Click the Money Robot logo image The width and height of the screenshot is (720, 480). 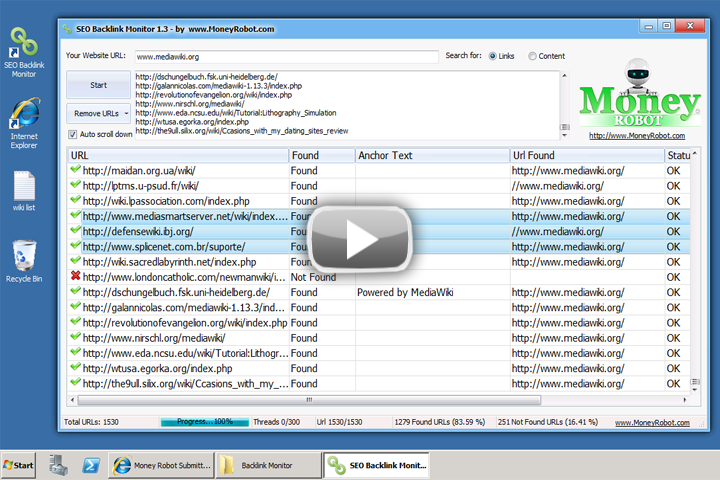point(638,93)
